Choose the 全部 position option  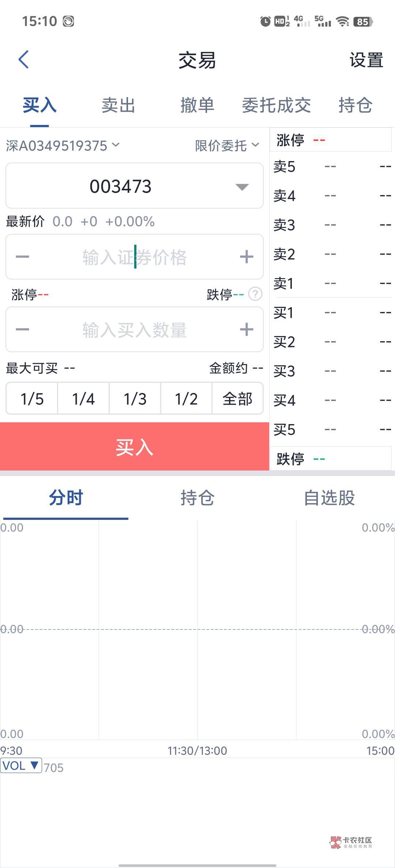coord(237,399)
